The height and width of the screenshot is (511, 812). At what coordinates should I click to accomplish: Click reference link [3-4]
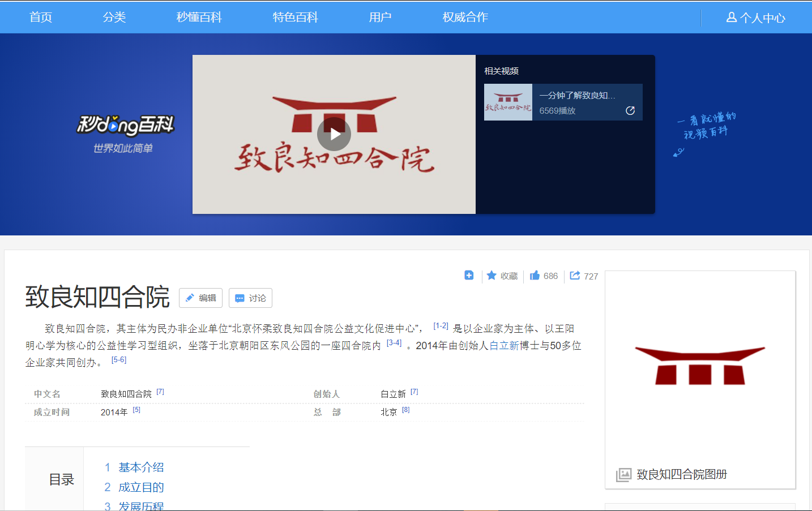click(x=394, y=343)
